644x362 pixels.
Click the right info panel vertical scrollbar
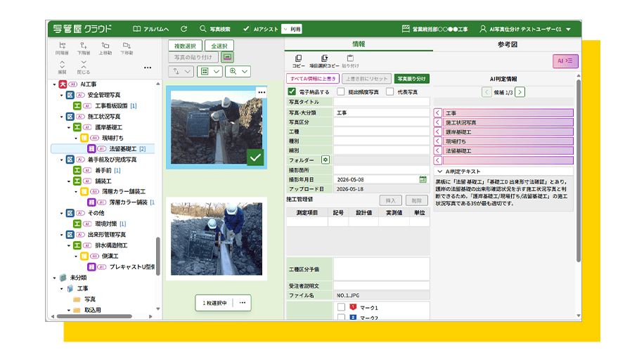pyautogui.click(x=579, y=171)
